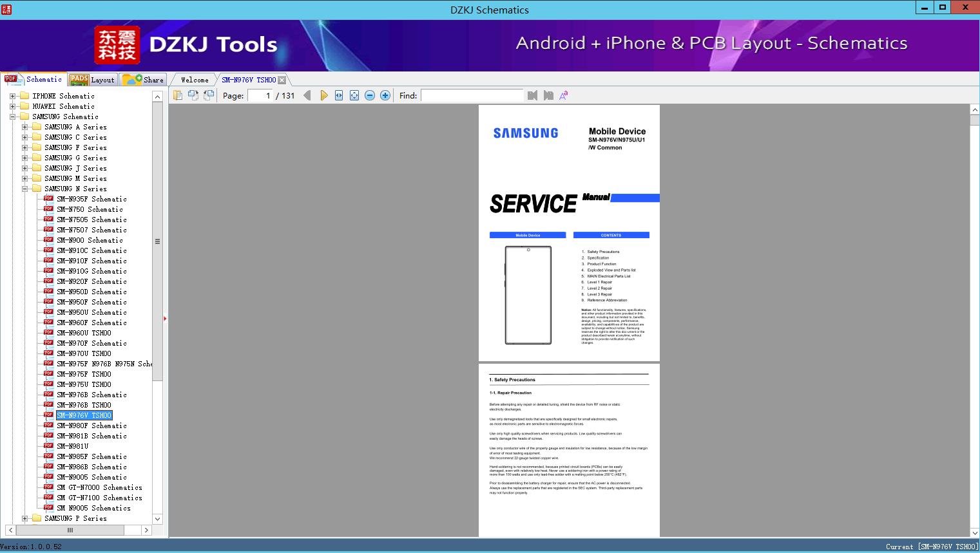This screenshot has width=980, height=553.
Task: Sidebar horizontal scroll left arrow
Action: pyautogui.click(x=10, y=530)
